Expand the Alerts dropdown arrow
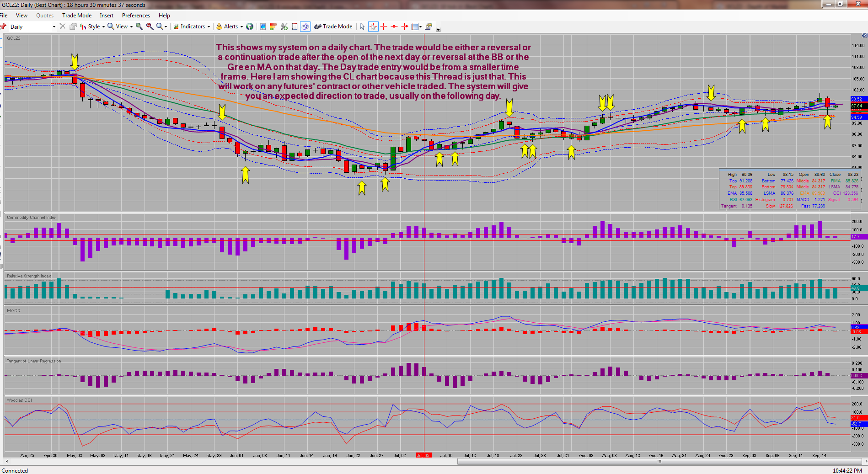 241,27
